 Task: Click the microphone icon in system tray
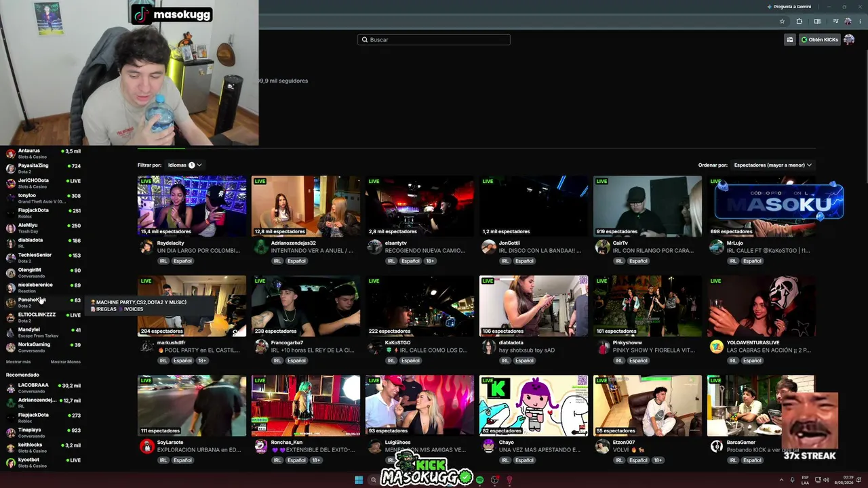tap(792, 480)
